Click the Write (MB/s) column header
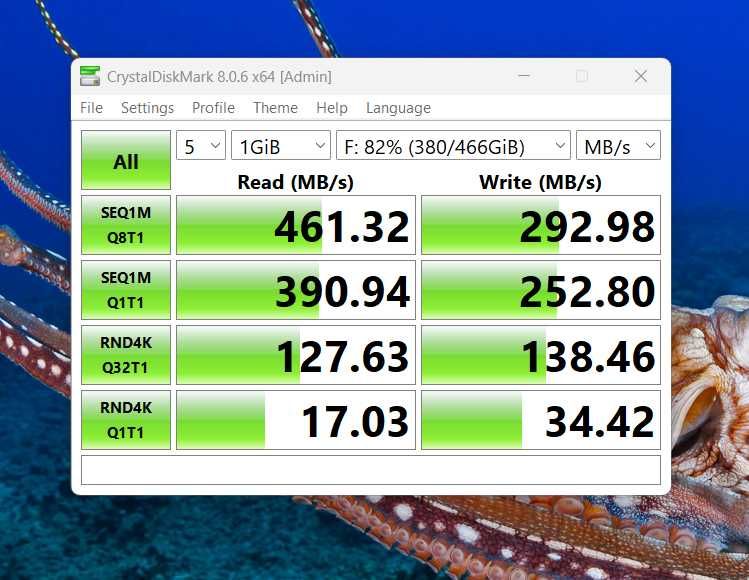This screenshot has width=749, height=580. click(x=540, y=182)
